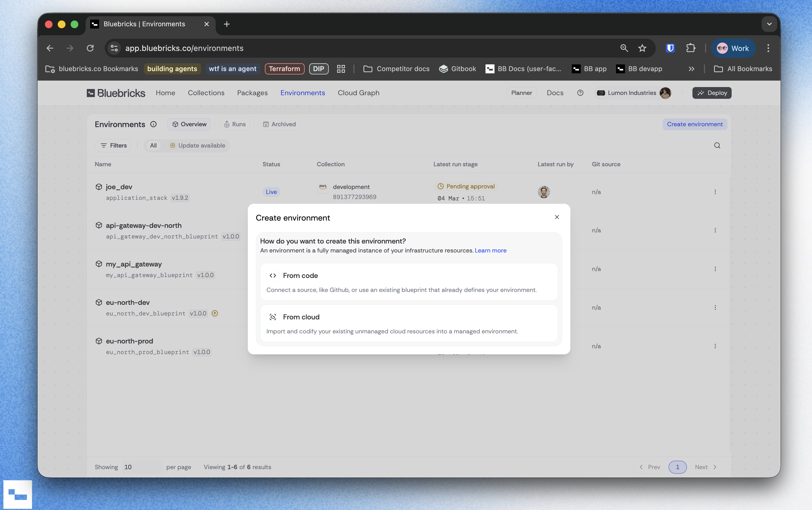812x510 pixels.
Task: Close the Create environment dialog
Action: point(557,217)
